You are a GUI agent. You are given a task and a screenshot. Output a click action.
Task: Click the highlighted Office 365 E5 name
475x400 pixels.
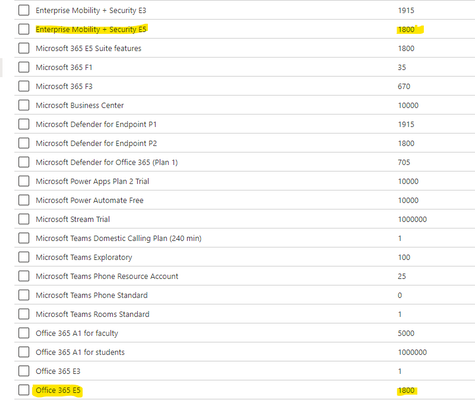point(58,390)
